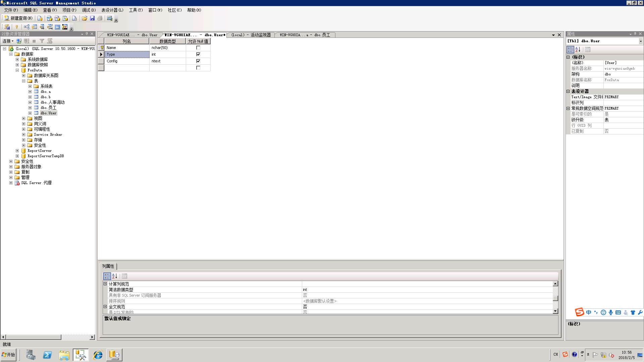This screenshot has width=644, height=362.
Task: Open the [Tbl] dbo.User object dropdown
Action: pos(641,41)
